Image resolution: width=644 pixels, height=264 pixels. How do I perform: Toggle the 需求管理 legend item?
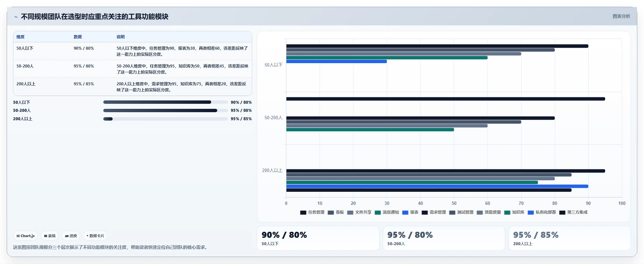pyautogui.click(x=433, y=212)
